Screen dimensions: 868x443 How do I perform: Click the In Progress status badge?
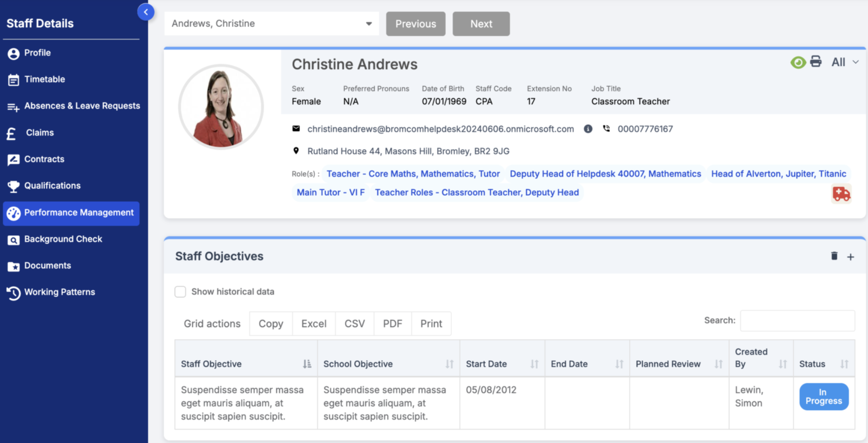coord(824,397)
